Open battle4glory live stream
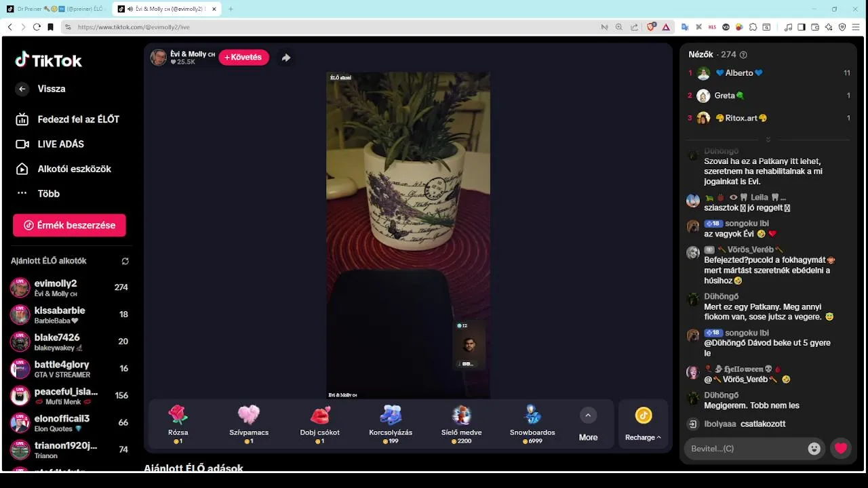The height and width of the screenshot is (488, 868). 69,369
